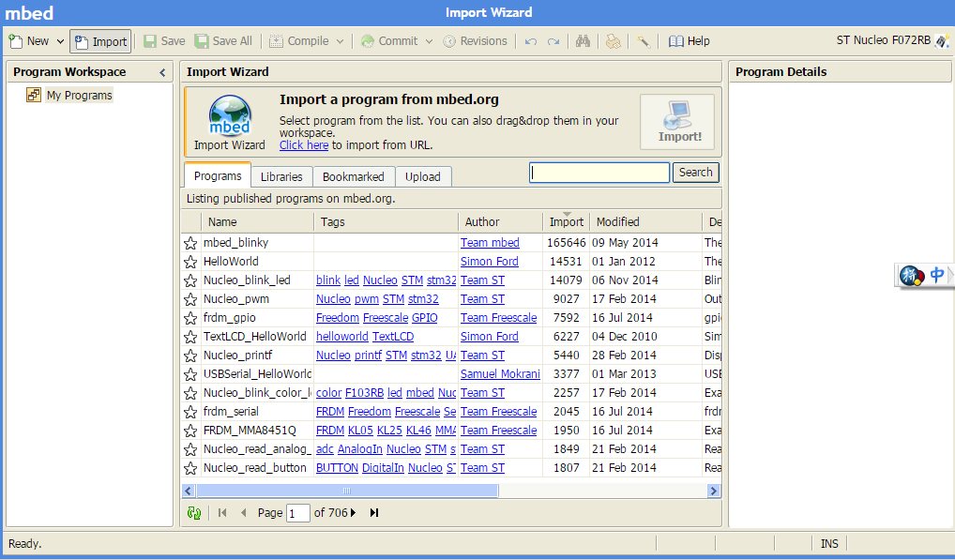Select the FRDM_MMA8451Q program row
The height and width of the screenshot is (560, 955).
tap(451, 431)
